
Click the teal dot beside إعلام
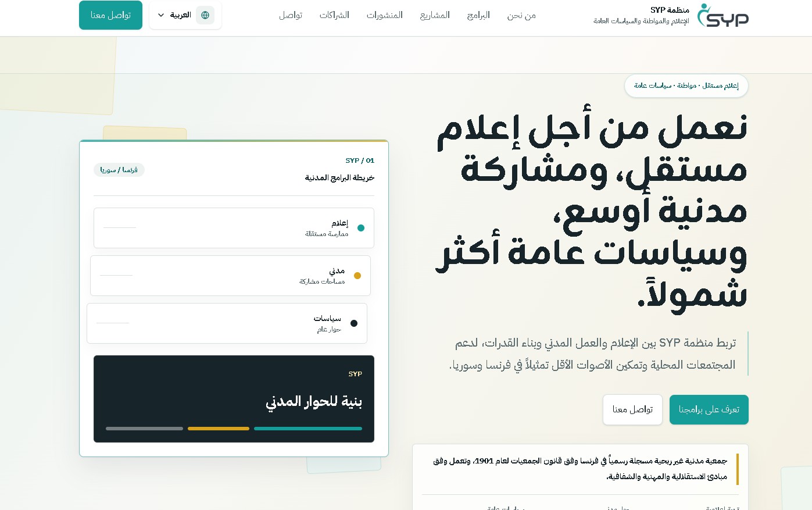pos(361,228)
